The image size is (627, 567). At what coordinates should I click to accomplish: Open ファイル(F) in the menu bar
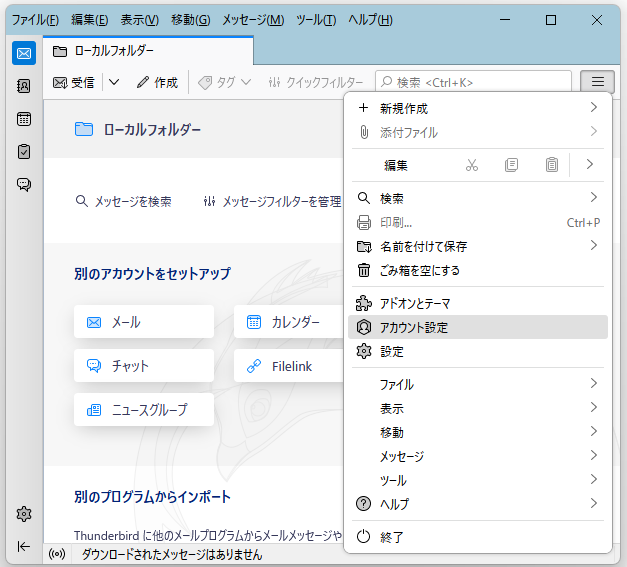coord(35,20)
